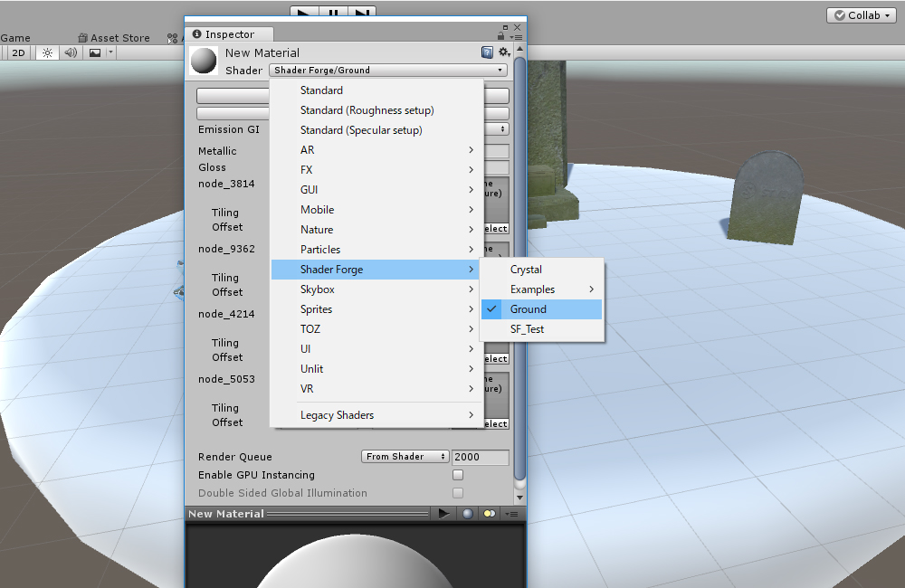This screenshot has width=905, height=588.
Task: Play the material preview animation
Action: coord(443,514)
